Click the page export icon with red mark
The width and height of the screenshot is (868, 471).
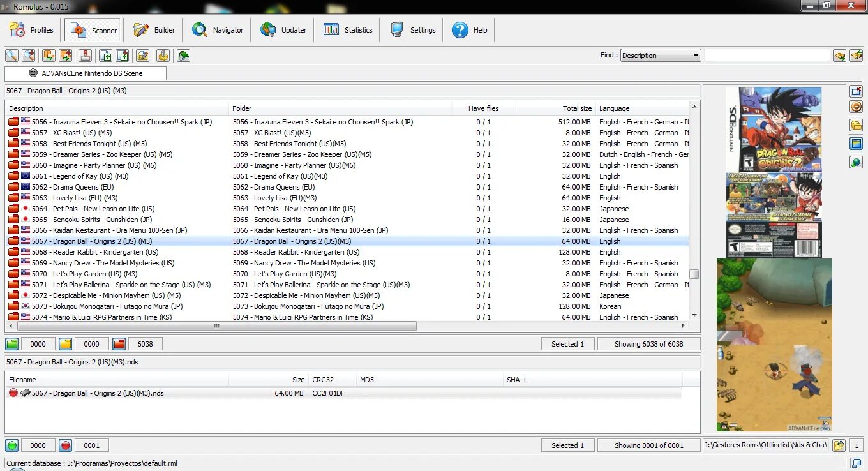tap(123, 56)
